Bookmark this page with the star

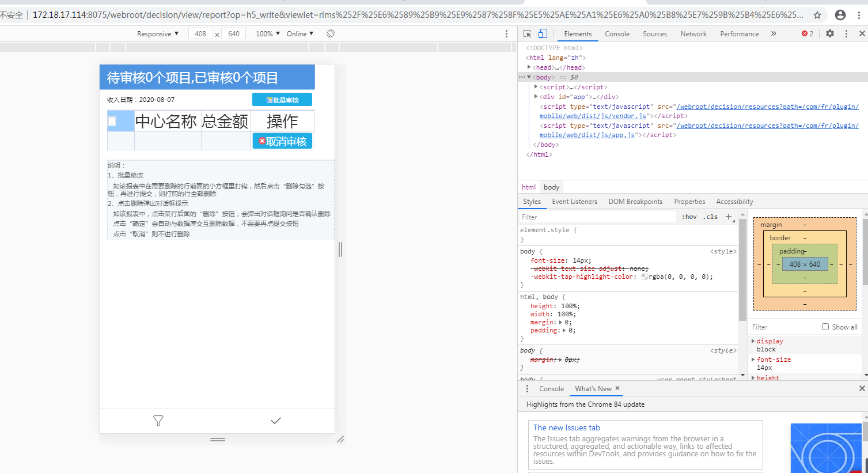817,15
